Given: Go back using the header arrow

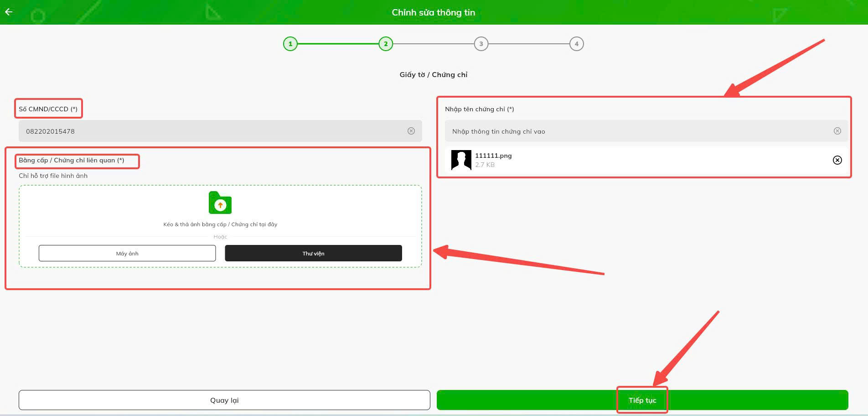Looking at the screenshot, I should coord(9,12).
